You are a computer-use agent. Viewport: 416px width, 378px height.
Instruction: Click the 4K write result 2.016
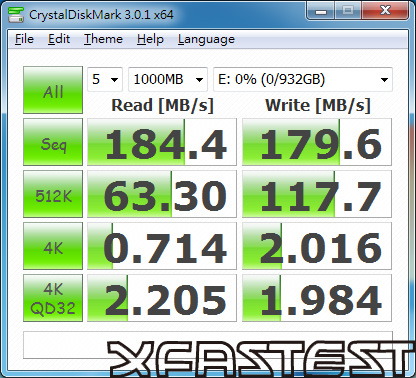317,246
